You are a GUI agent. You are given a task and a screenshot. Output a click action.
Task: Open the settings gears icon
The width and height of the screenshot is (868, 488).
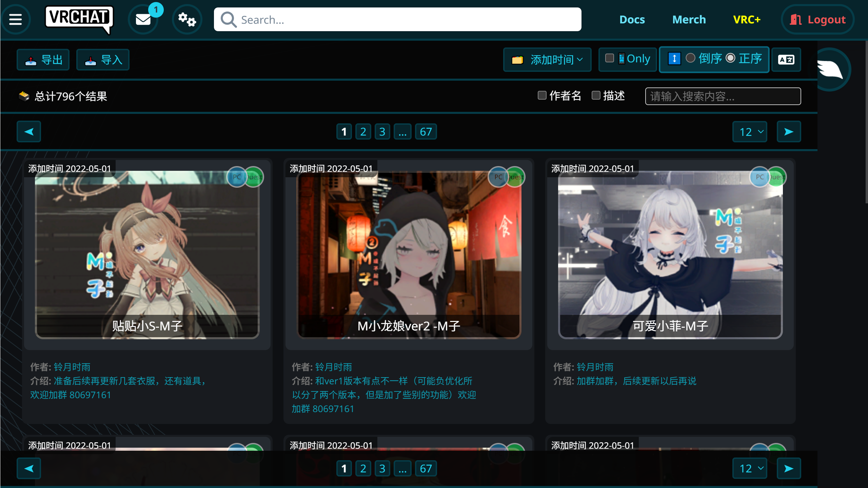click(x=187, y=20)
